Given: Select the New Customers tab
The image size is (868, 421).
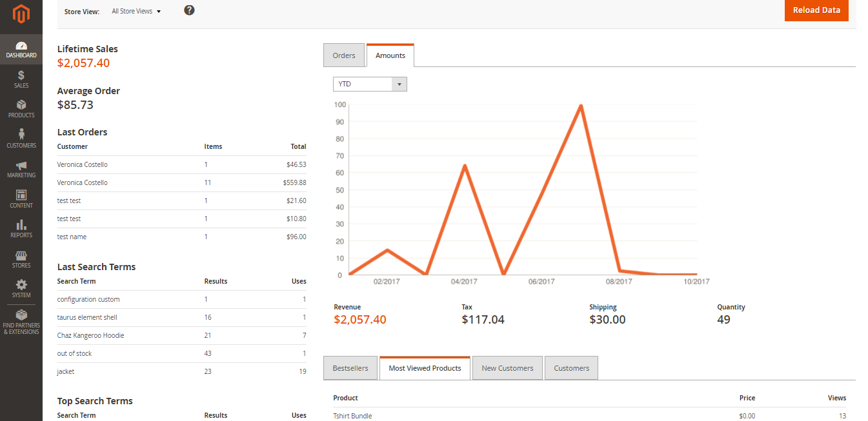Looking at the screenshot, I should (507, 368).
